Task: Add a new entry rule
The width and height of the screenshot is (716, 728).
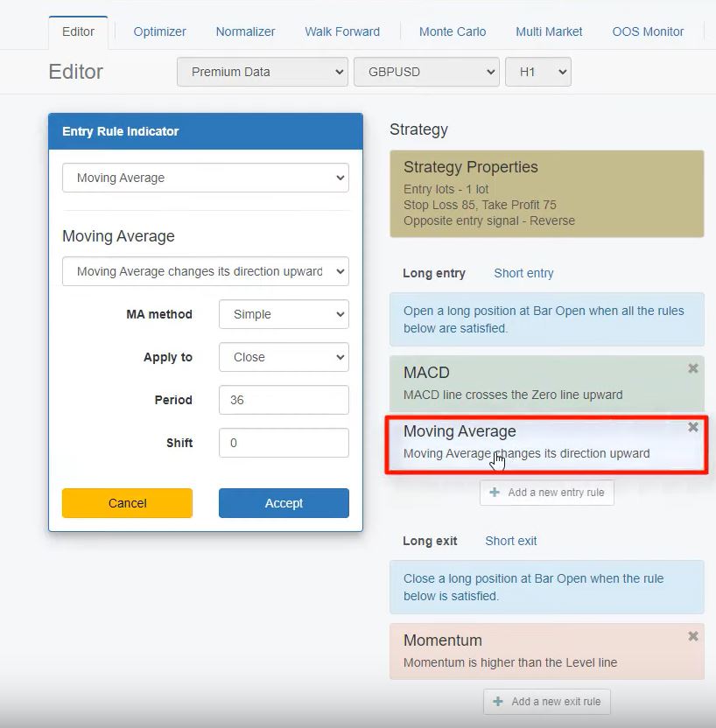Action: click(547, 493)
